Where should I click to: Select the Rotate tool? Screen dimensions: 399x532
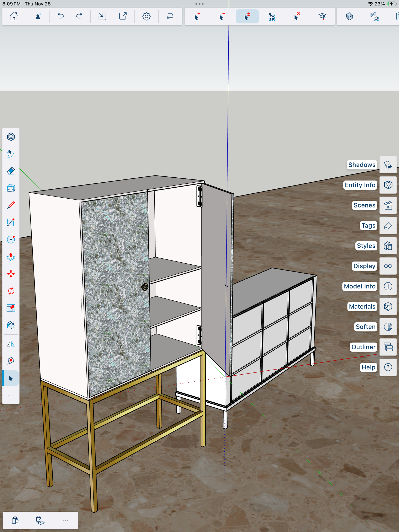(11, 291)
